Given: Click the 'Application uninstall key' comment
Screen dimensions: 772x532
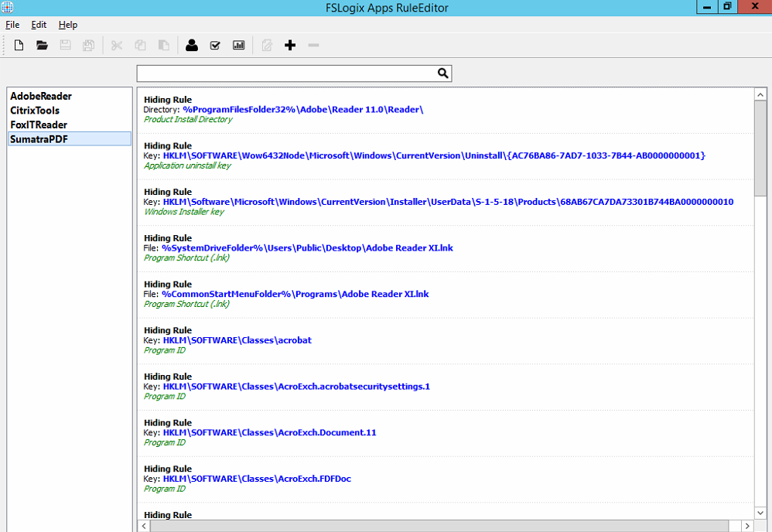Looking at the screenshot, I should [x=187, y=165].
